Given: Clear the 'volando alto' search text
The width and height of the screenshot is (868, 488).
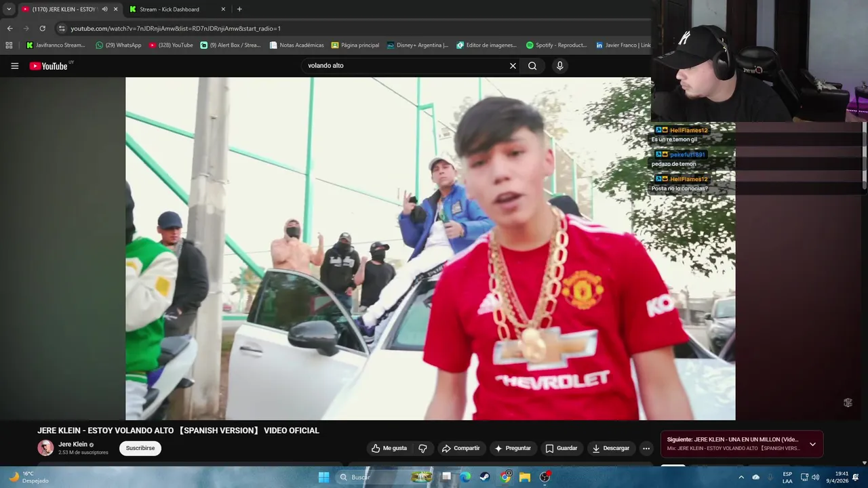Looking at the screenshot, I should tap(513, 66).
